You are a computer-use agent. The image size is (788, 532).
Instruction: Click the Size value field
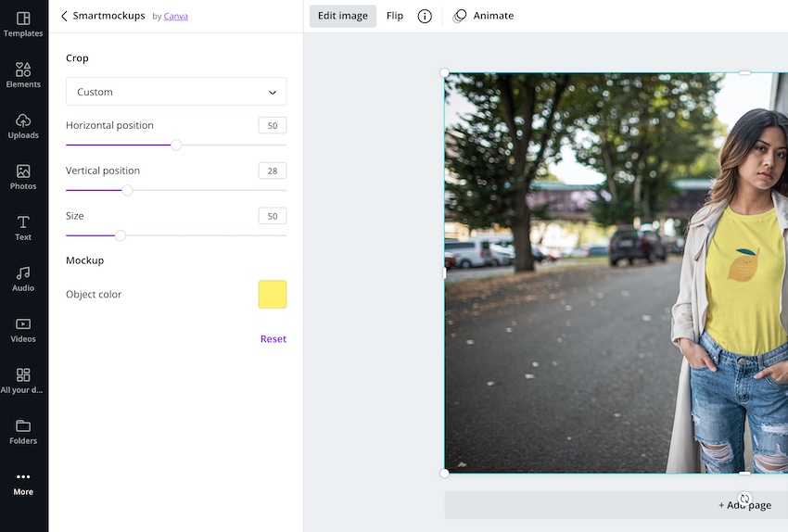(273, 216)
